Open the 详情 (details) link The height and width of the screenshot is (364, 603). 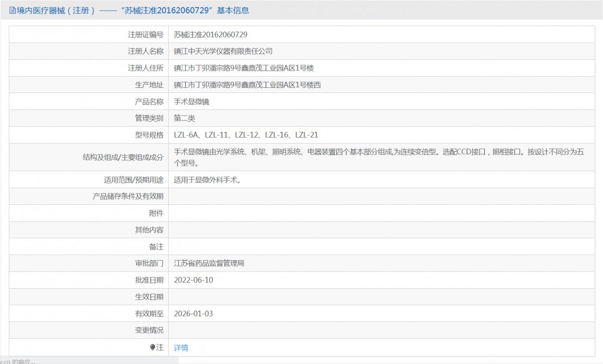[180, 347]
